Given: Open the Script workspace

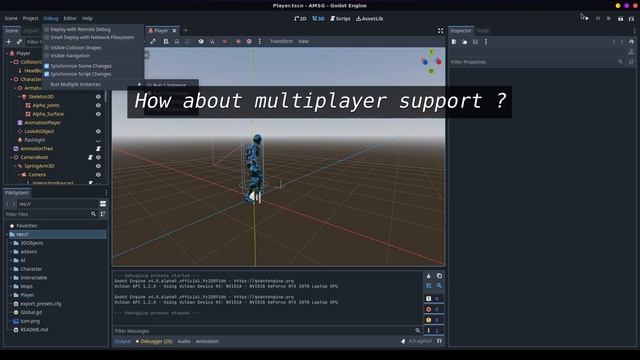Looking at the screenshot, I should tap(340, 18).
